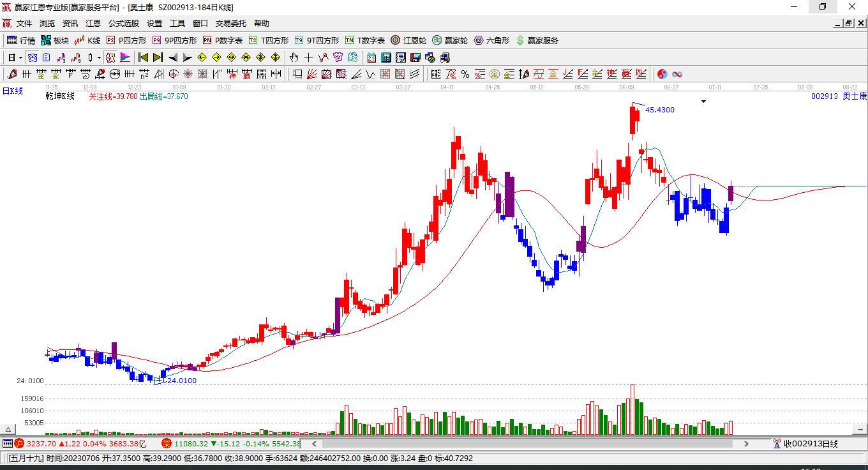
Task: Click the 出局线=37.670 label
Action: (x=164, y=96)
